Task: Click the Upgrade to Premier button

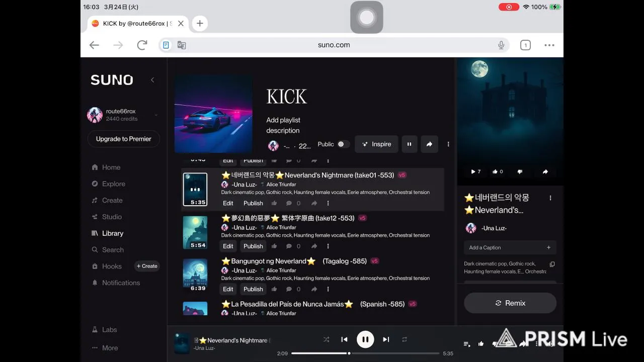Action: coord(123,139)
